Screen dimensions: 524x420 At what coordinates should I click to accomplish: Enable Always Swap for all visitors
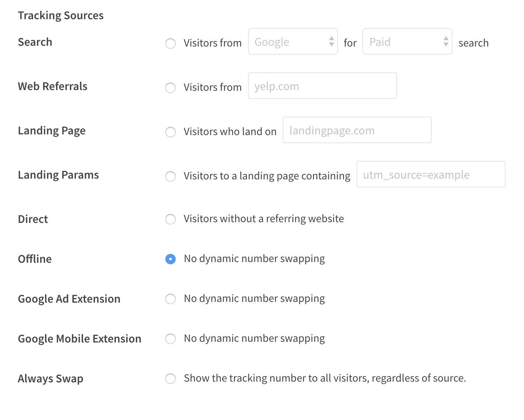pos(170,379)
